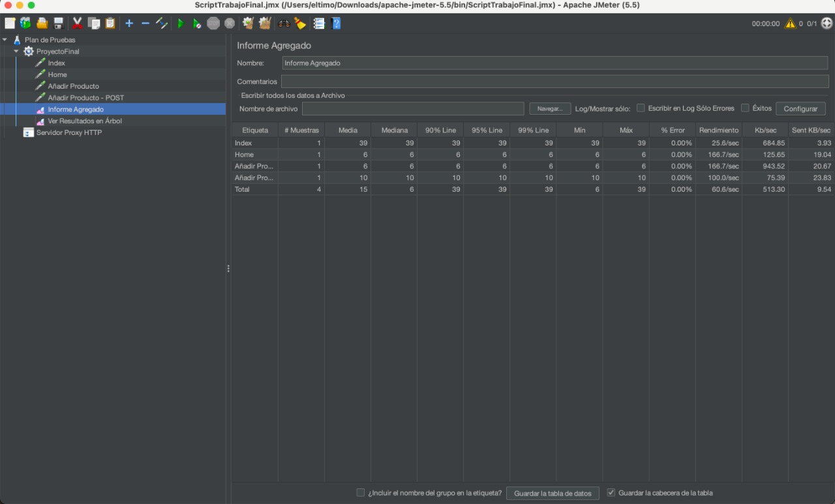Viewport: 835px width, 504px height.
Task: Click the Configurar button
Action: point(800,108)
